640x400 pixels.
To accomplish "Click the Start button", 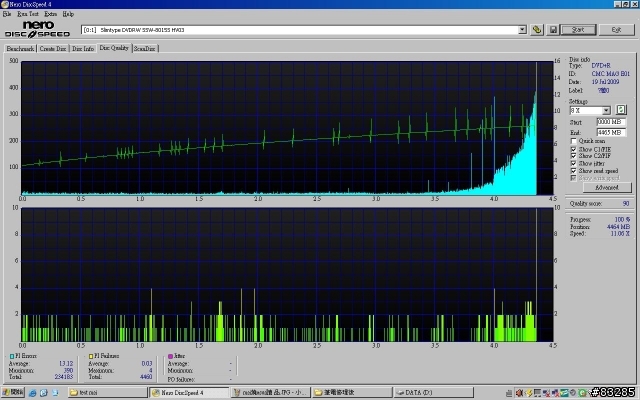I will [x=578, y=30].
